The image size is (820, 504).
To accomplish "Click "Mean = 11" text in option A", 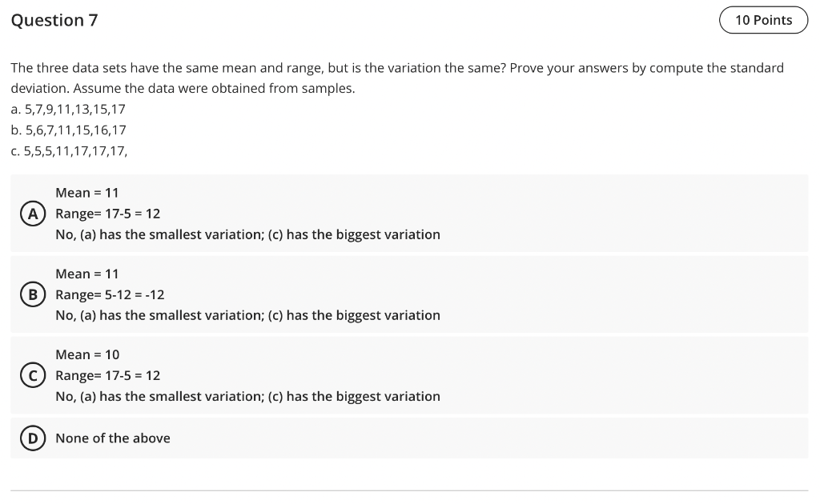I will (x=87, y=193).
